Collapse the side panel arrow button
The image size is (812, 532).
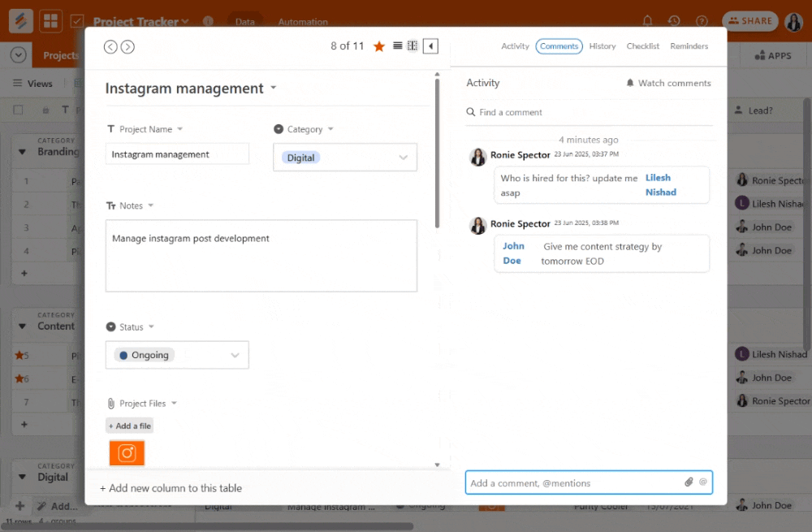[430, 46]
